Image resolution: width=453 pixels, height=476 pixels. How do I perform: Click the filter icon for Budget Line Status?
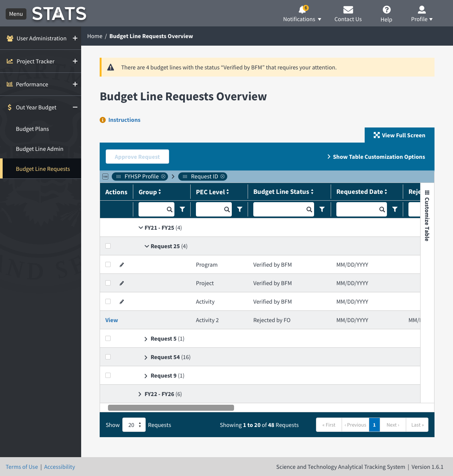(322, 209)
